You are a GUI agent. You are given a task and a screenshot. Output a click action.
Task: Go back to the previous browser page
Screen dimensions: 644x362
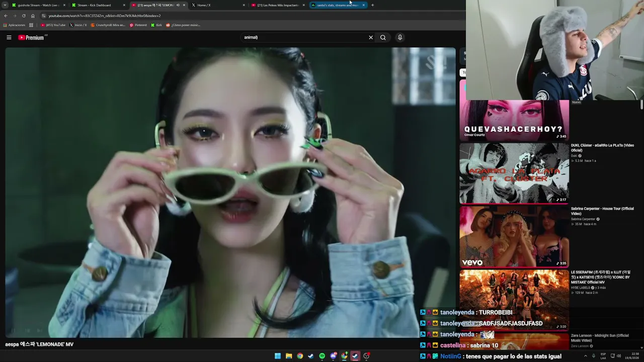pos(6,16)
